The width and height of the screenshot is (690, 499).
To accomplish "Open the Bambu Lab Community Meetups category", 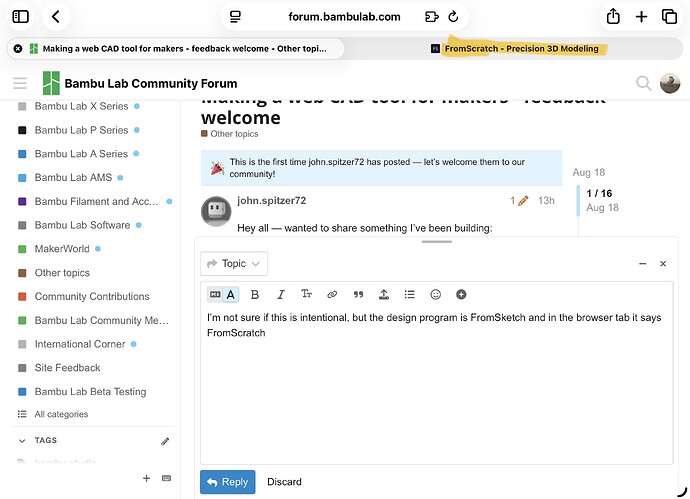I will point(102,320).
